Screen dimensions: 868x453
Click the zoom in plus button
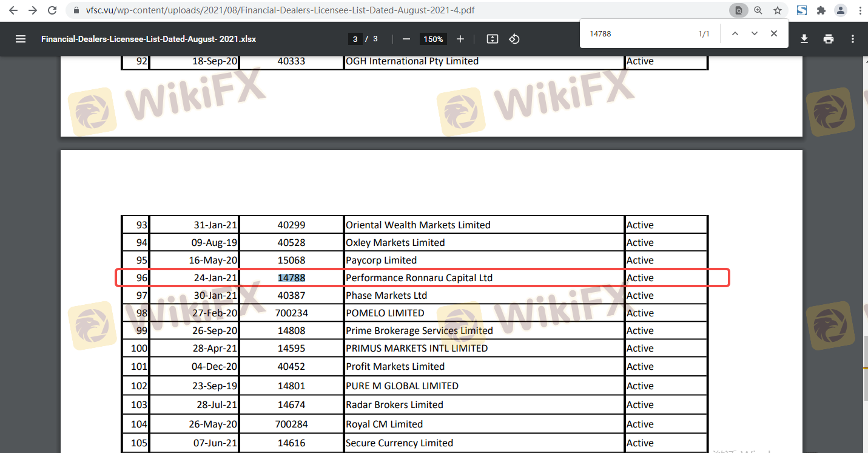pyautogui.click(x=460, y=39)
